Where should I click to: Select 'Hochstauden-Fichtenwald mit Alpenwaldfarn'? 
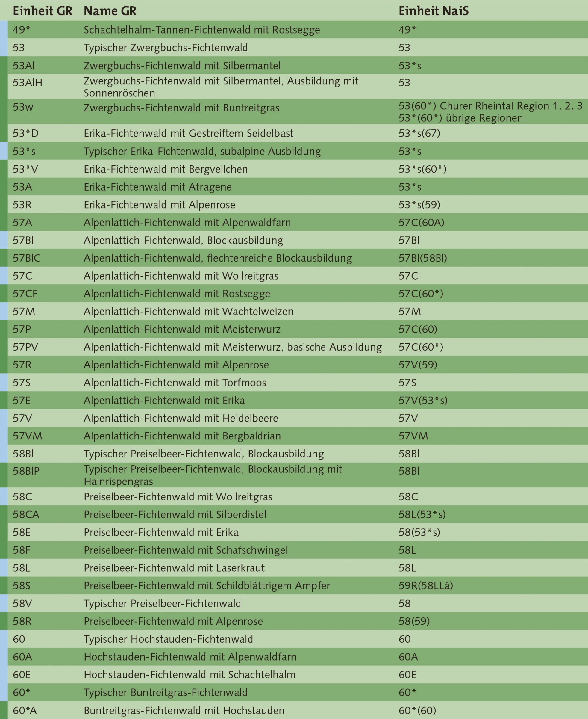(190, 657)
